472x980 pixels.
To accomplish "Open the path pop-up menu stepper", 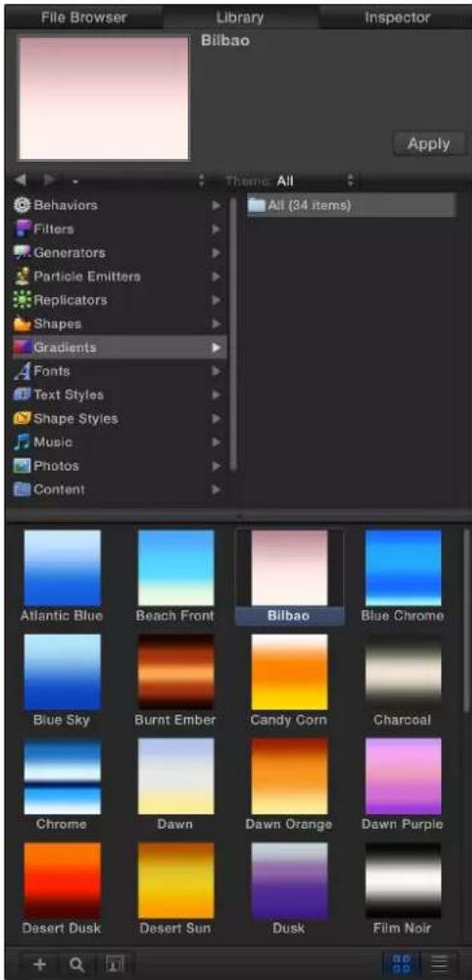I will (x=202, y=181).
